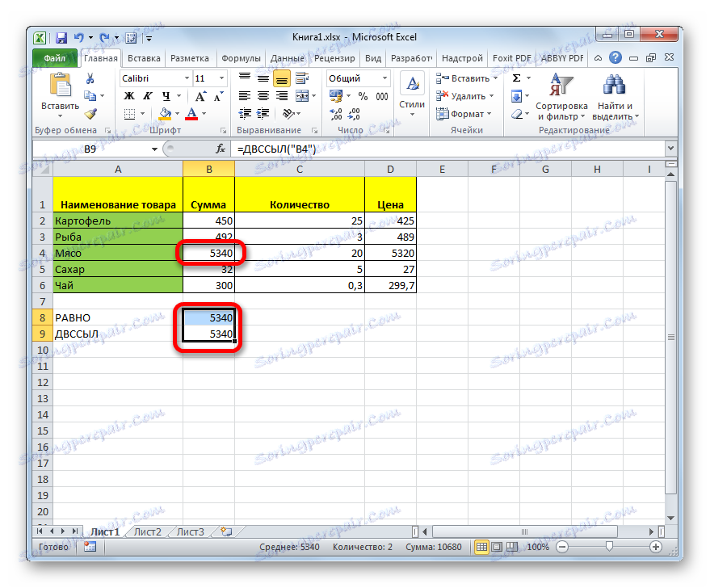This screenshot has height=588, width=710.
Task: Click the insert function fx button
Action: (221, 149)
